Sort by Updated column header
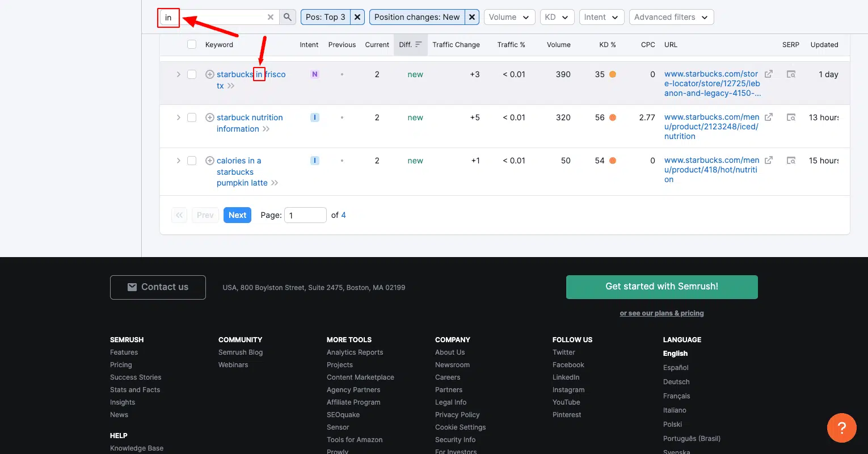Viewport: 868px width, 454px height. (x=824, y=45)
